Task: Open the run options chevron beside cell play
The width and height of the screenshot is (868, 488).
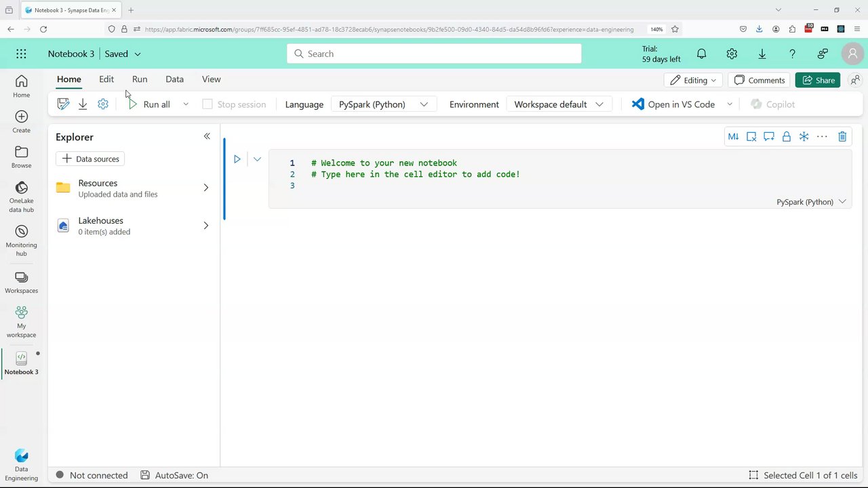Action: pyautogui.click(x=257, y=159)
